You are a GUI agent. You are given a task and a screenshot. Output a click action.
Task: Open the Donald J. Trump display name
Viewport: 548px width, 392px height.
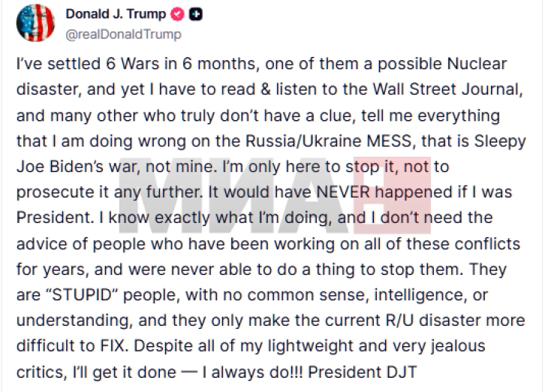point(115,15)
